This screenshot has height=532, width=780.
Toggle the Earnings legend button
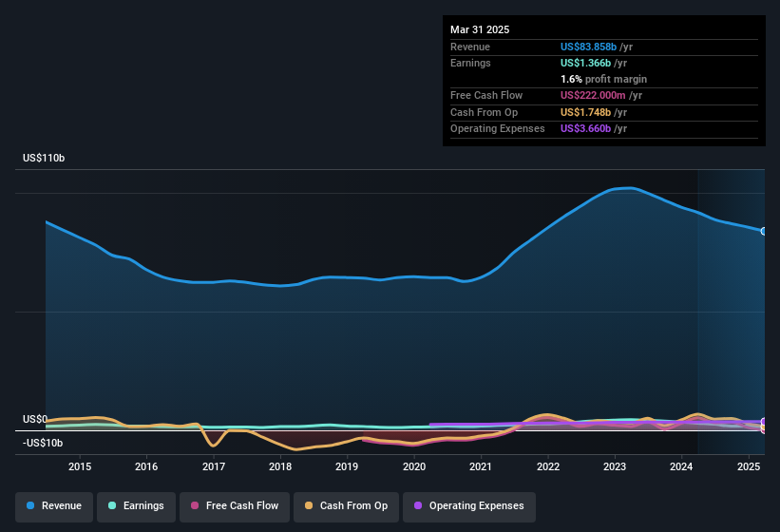click(136, 506)
